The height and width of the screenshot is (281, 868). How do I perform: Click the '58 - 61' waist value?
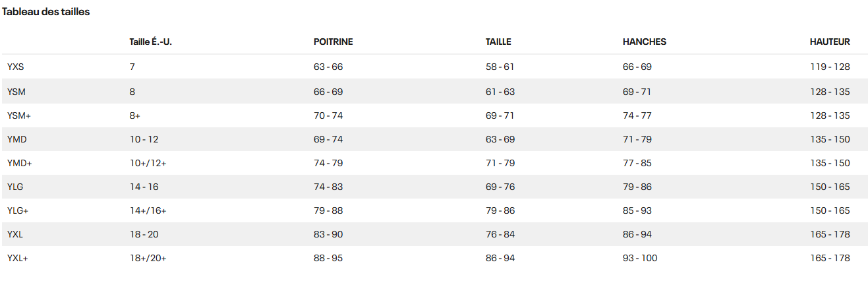(x=500, y=67)
